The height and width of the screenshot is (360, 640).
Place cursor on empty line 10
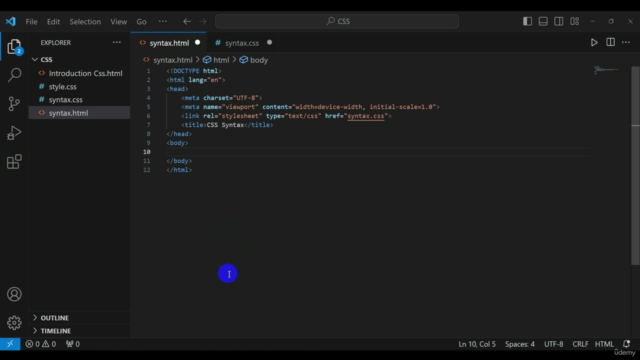[x=378, y=152]
